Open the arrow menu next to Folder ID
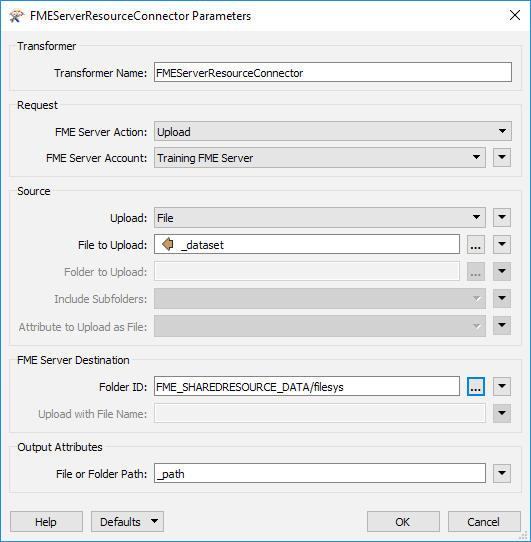Viewport: 531px width, 542px height. click(502, 386)
